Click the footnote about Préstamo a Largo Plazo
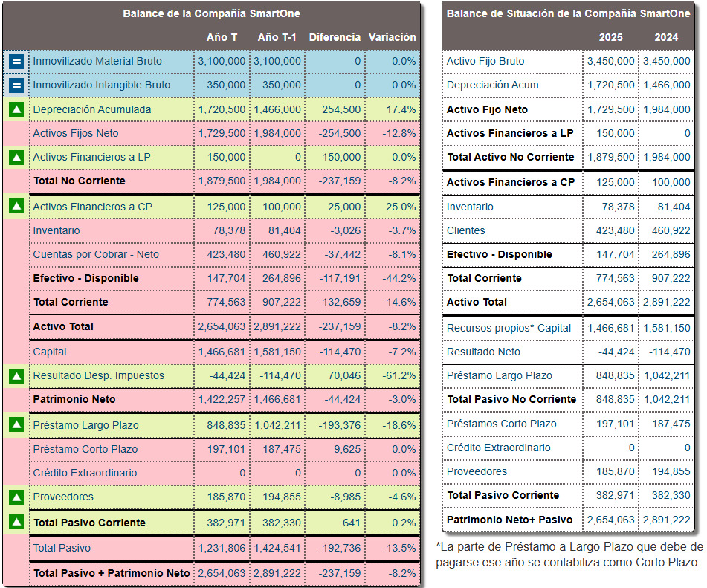The width and height of the screenshot is (707, 588). (x=569, y=555)
